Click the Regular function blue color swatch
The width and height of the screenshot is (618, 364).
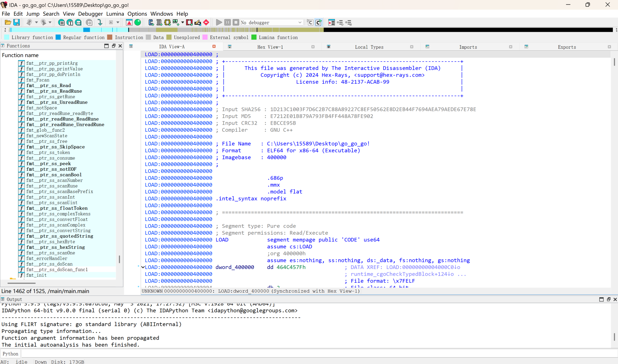click(58, 37)
